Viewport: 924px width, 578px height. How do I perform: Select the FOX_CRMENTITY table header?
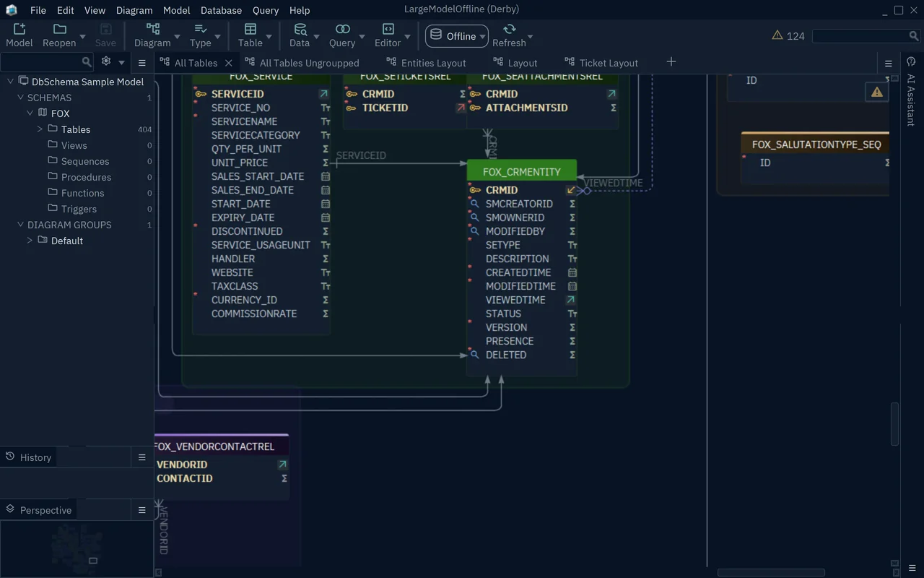tap(522, 172)
